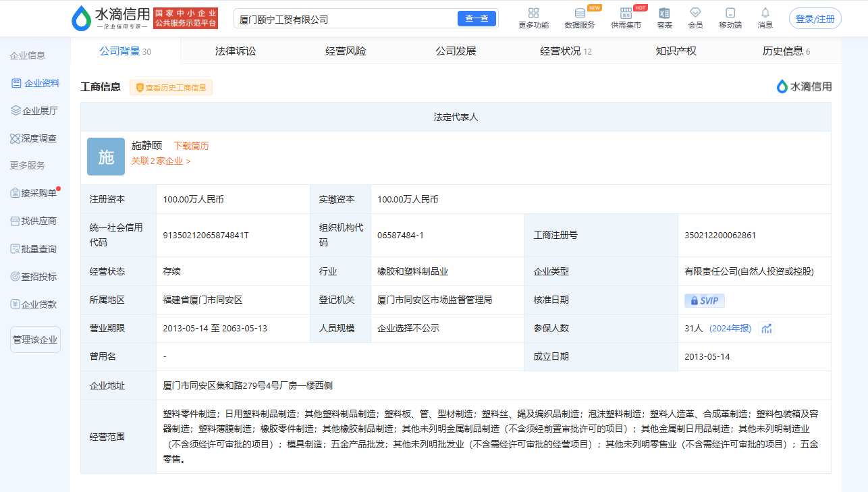Switch to the 法律诉讼 tab
868x492 pixels.
236,51
